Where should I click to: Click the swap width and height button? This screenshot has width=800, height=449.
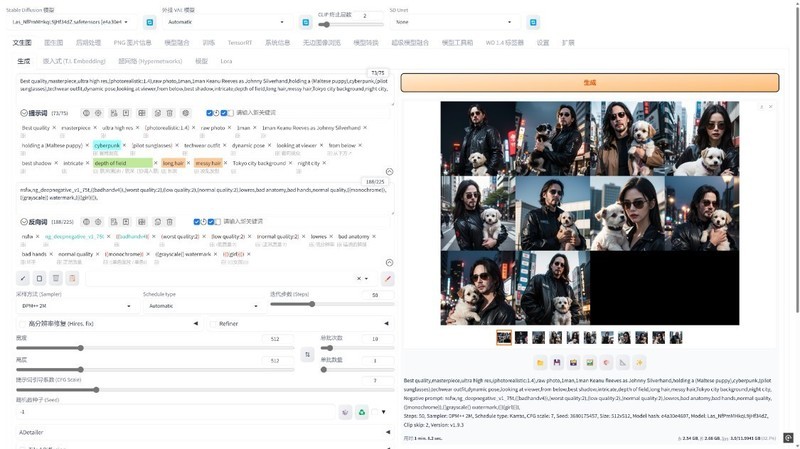[x=307, y=354]
